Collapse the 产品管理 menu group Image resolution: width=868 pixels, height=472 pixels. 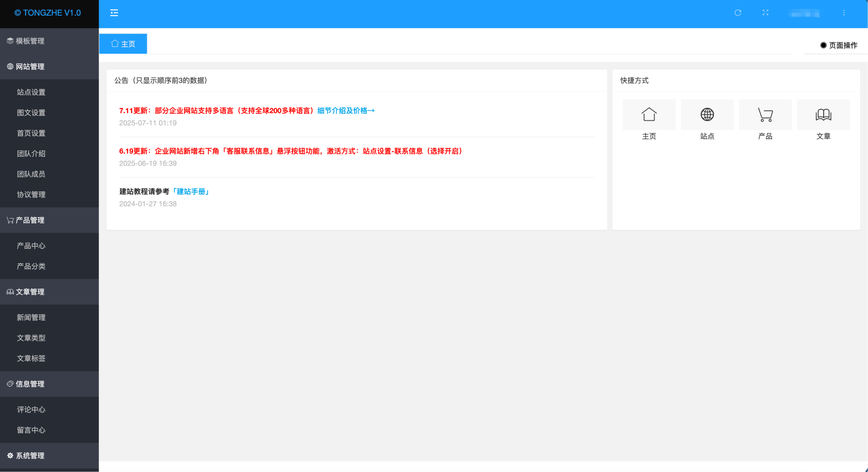pos(49,220)
